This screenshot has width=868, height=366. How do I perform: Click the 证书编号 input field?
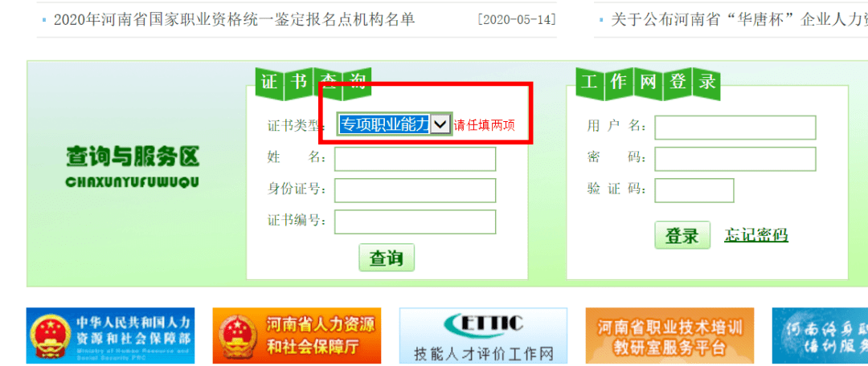(x=416, y=222)
